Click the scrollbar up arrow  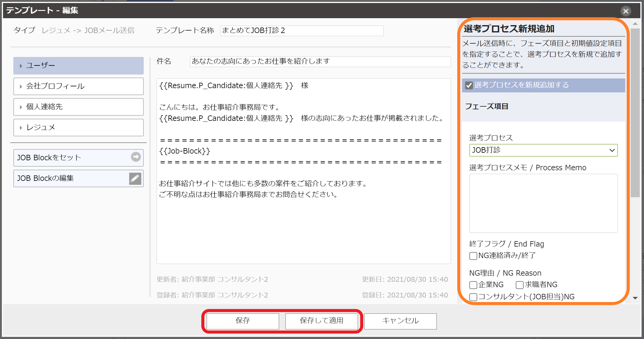(x=635, y=24)
